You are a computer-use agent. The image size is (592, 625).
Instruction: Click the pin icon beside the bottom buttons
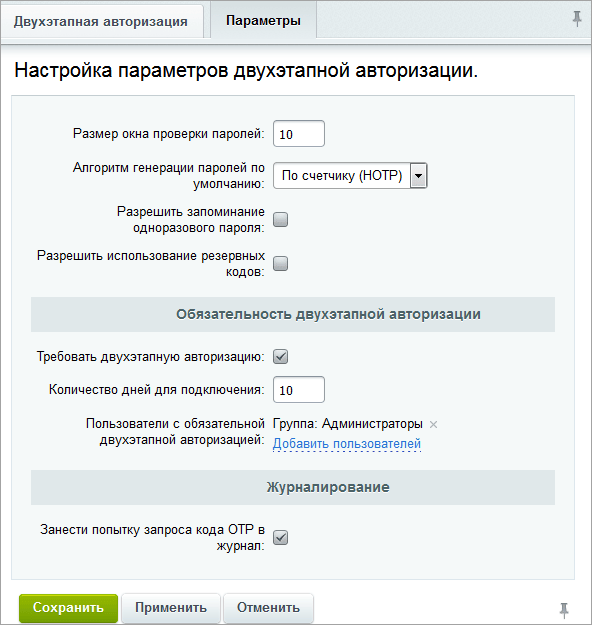(x=564, y=610)
